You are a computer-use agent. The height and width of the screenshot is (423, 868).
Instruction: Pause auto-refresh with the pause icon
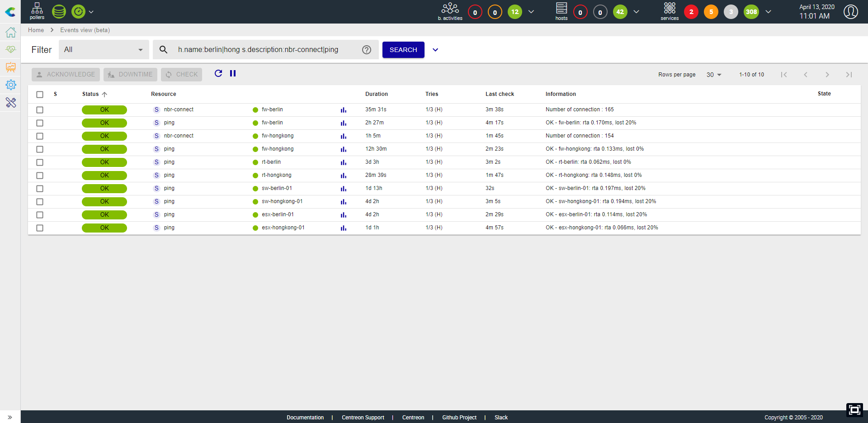point(233,73)
